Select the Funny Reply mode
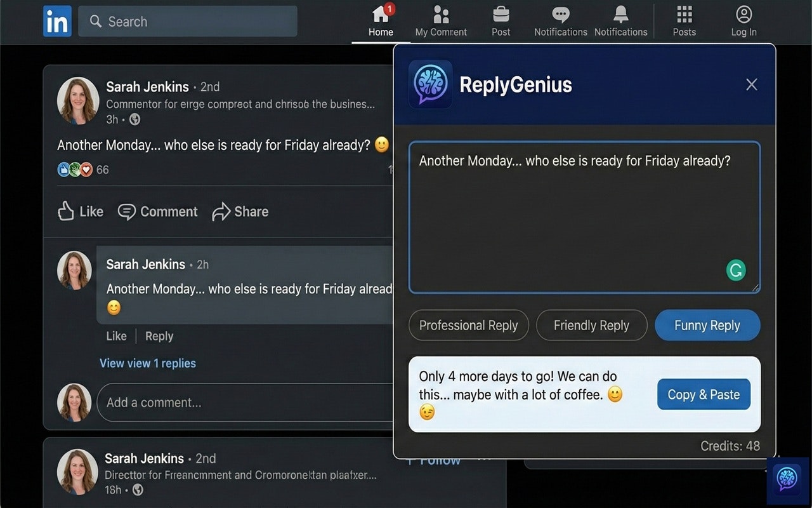 pos(707,325)
